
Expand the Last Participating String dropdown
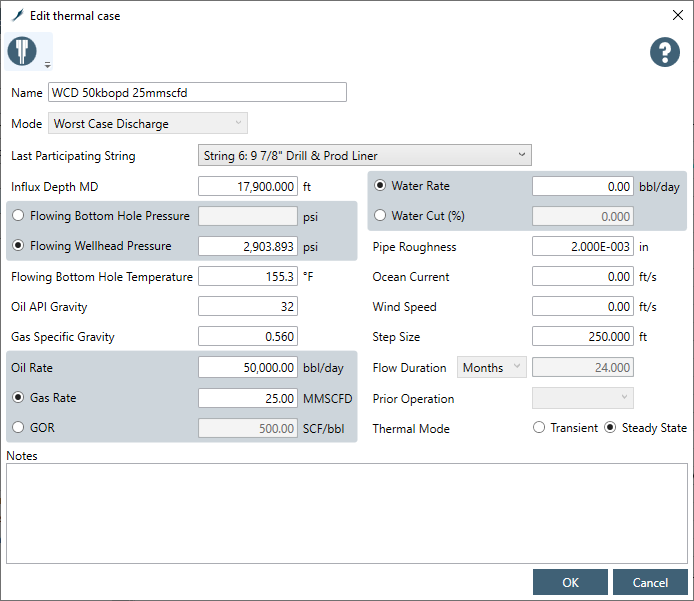point(365,155)
